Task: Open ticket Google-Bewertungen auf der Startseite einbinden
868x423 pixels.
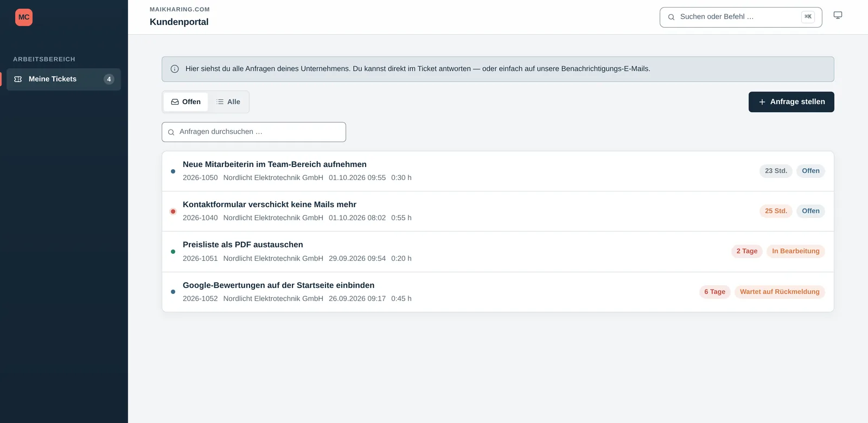Action: coord(498,292)
